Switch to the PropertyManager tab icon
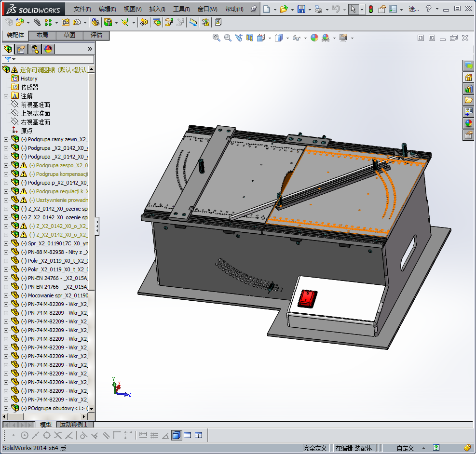The width and height of the screenshot is (476, 454). 21,49
